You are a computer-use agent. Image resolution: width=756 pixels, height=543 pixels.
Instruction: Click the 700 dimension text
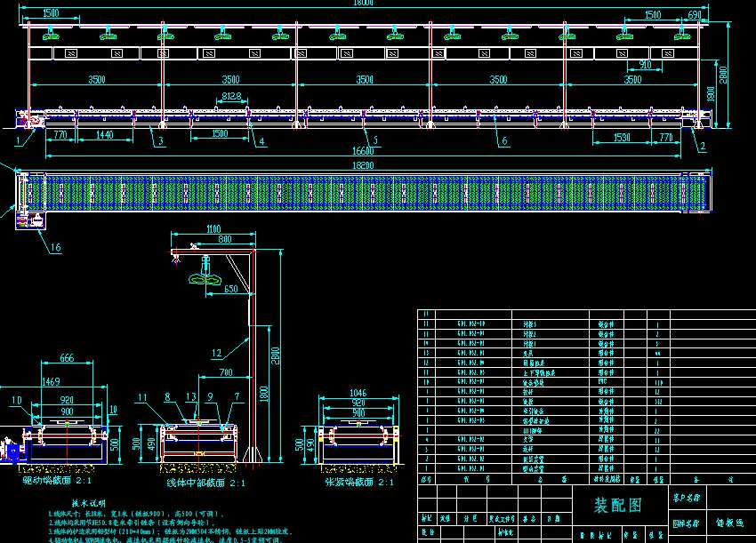click(x=226, y=372)
